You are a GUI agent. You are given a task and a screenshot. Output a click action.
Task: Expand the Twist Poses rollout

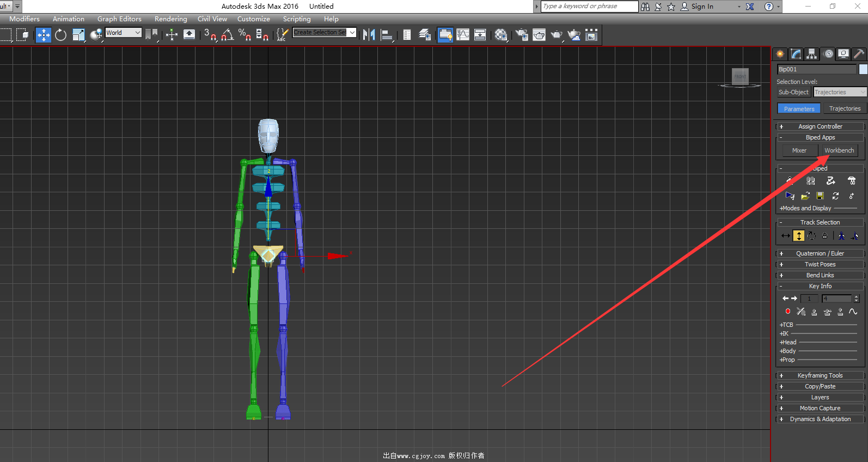[x=820, y=264]
